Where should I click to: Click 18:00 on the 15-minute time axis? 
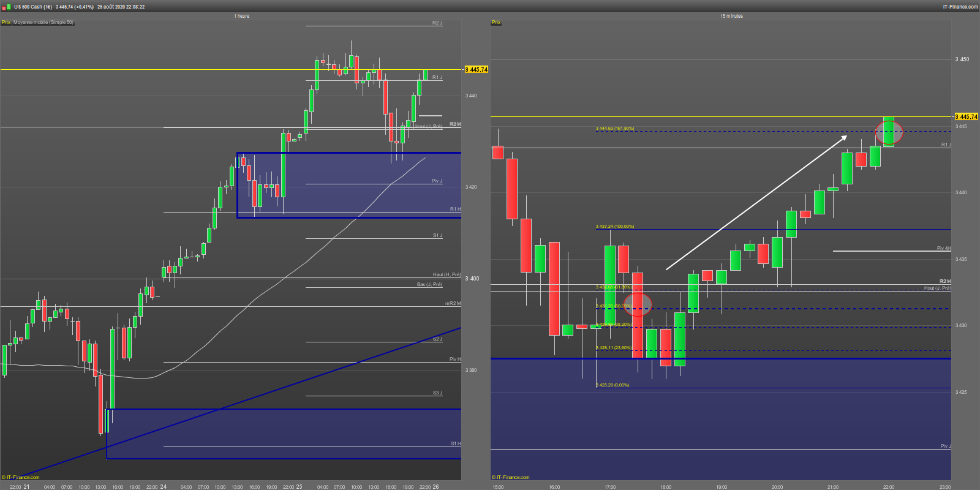(x=666, y=487)
